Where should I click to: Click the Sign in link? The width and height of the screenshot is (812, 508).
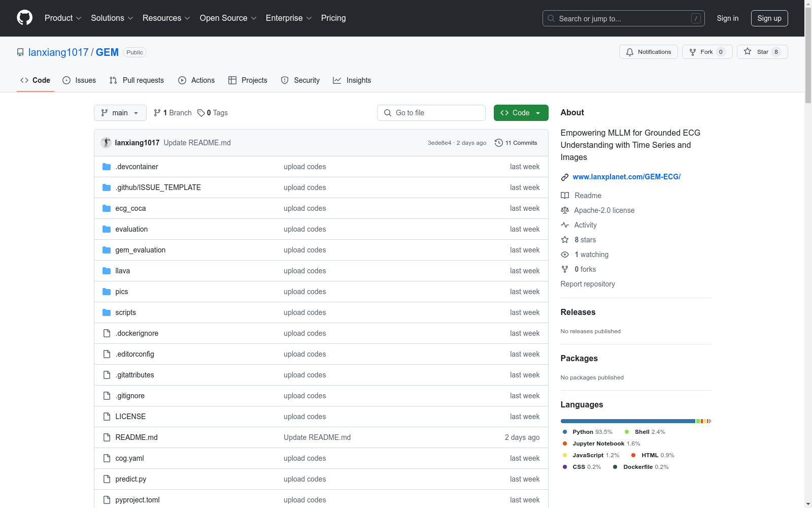point(728,18)
